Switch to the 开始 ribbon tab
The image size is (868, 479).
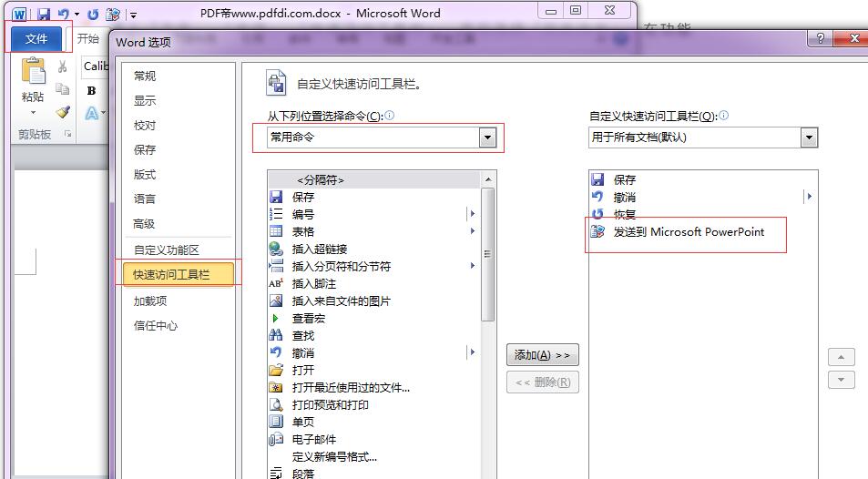coord(87,39)
